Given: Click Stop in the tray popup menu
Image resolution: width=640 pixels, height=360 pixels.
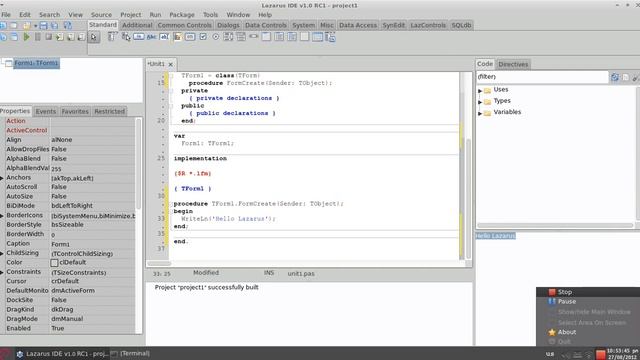Looking at the screenshot, I should (x=564, y=292).
